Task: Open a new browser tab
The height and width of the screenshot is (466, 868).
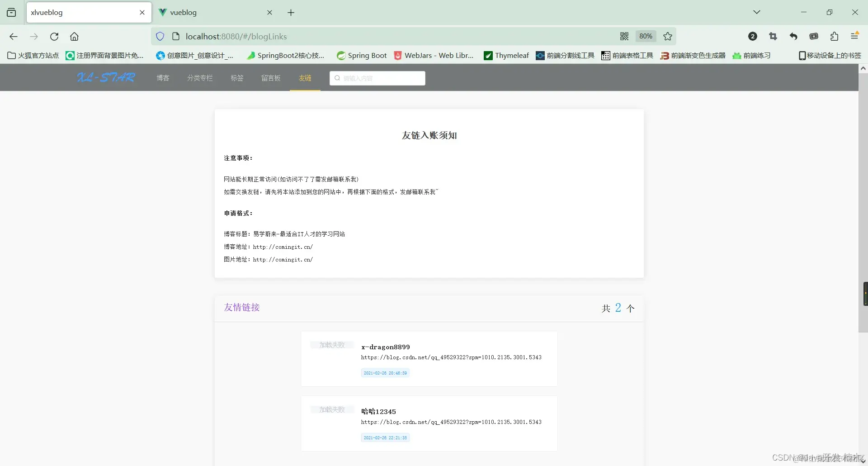Action: click(291, 13)
